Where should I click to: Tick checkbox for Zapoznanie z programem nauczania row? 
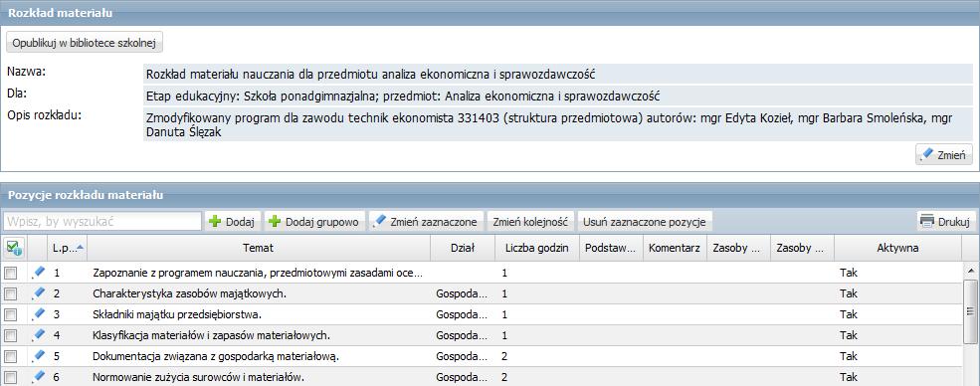(10, 273)
